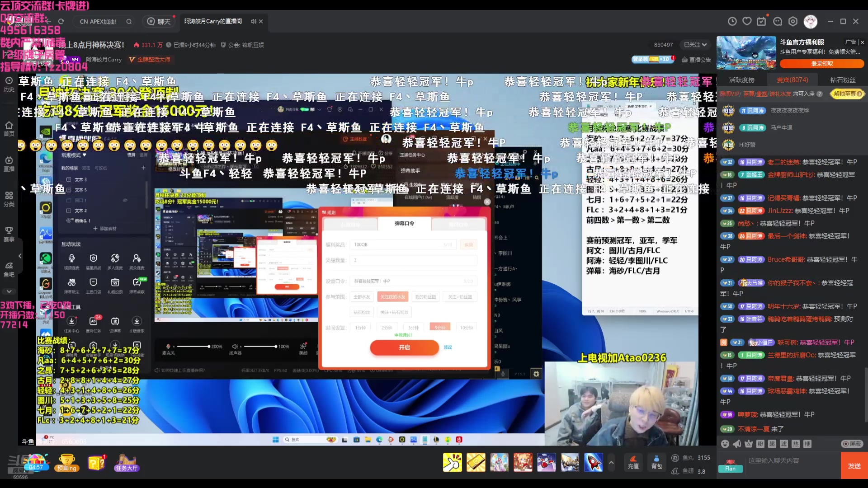Send the clapping hands gift
Image resolution: width=868 pixels, height=488 pixels.
tap(453, 462)
